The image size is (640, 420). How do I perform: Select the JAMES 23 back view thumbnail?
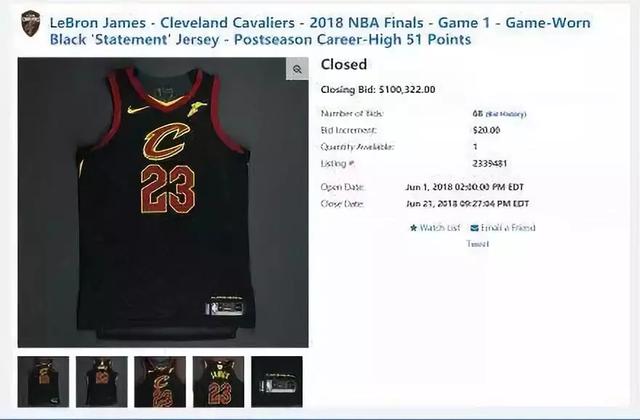pyautogui.click(x=218, y=382)
